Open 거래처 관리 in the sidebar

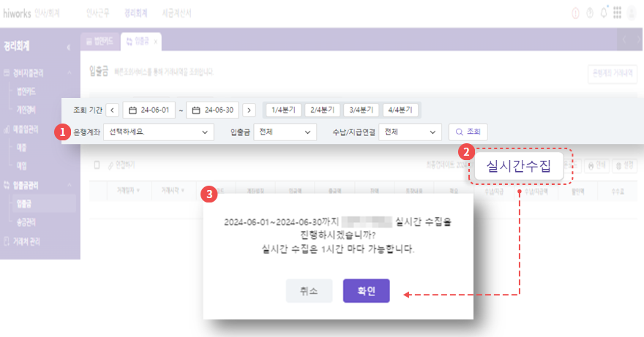(x=26, y=241)
